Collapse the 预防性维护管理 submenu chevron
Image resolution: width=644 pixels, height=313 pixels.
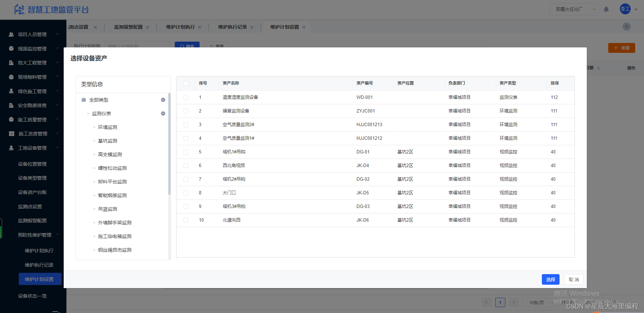(57, 235)
